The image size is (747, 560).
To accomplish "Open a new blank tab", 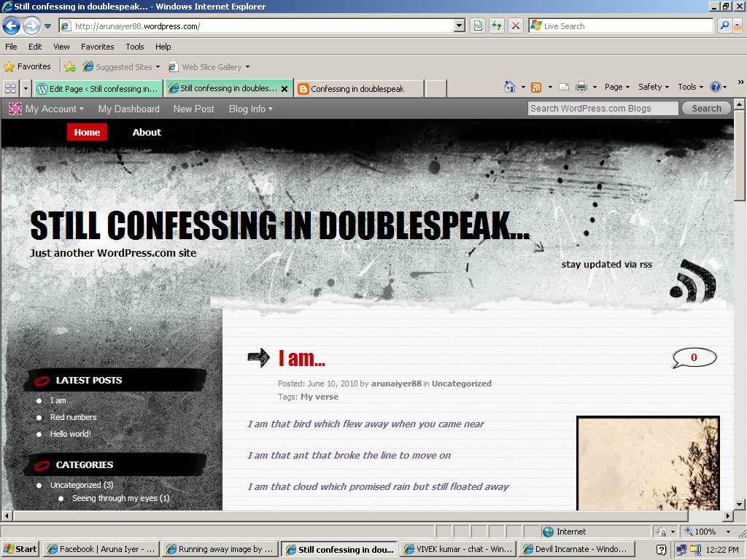I will (x=436, y=88).
